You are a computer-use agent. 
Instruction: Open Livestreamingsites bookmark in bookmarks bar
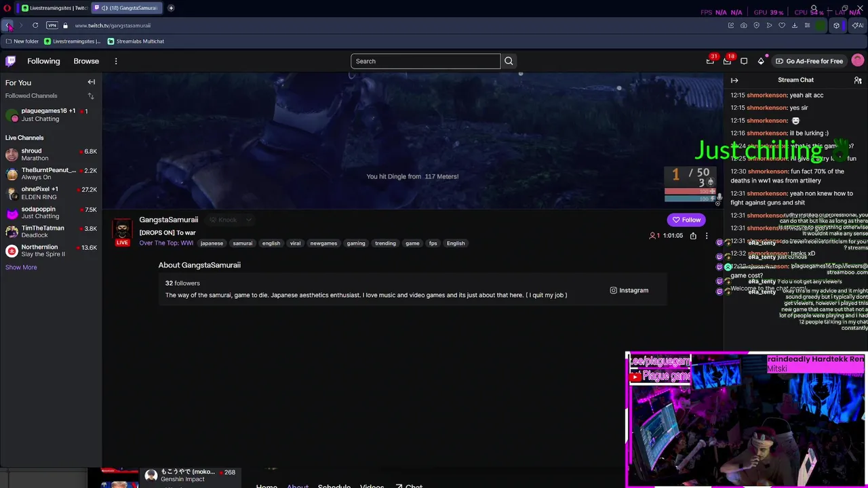pos(73,41)
